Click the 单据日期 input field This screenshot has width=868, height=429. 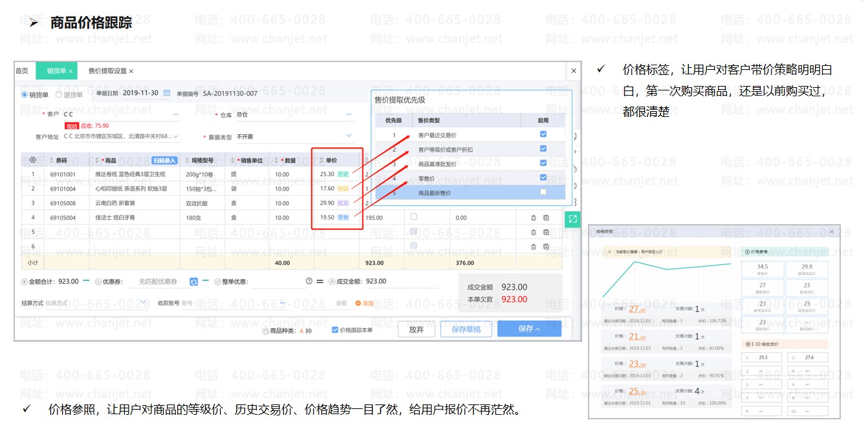point(147,93)
